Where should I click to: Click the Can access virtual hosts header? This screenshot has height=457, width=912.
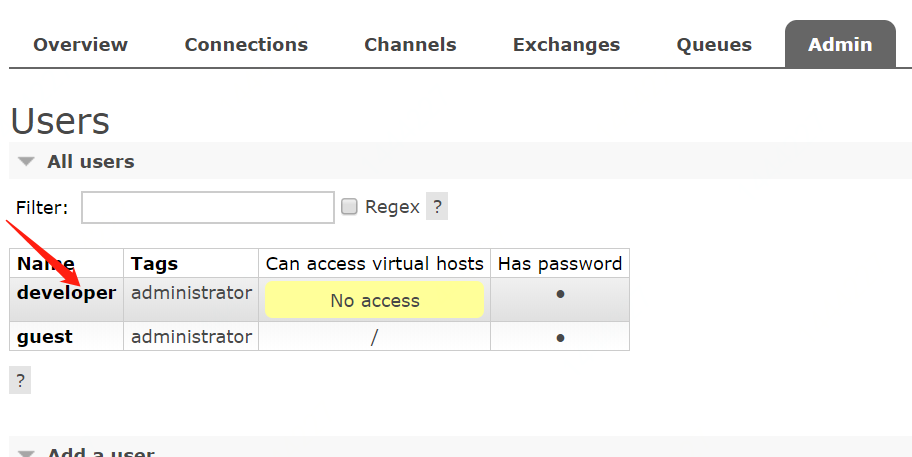[x=375, y=264]
